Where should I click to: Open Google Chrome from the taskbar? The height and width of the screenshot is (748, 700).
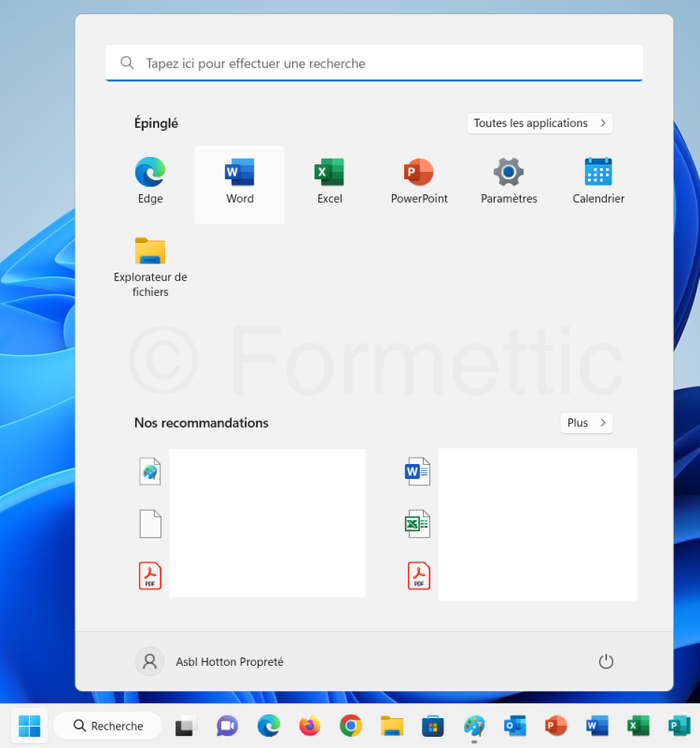click(351, 726)
